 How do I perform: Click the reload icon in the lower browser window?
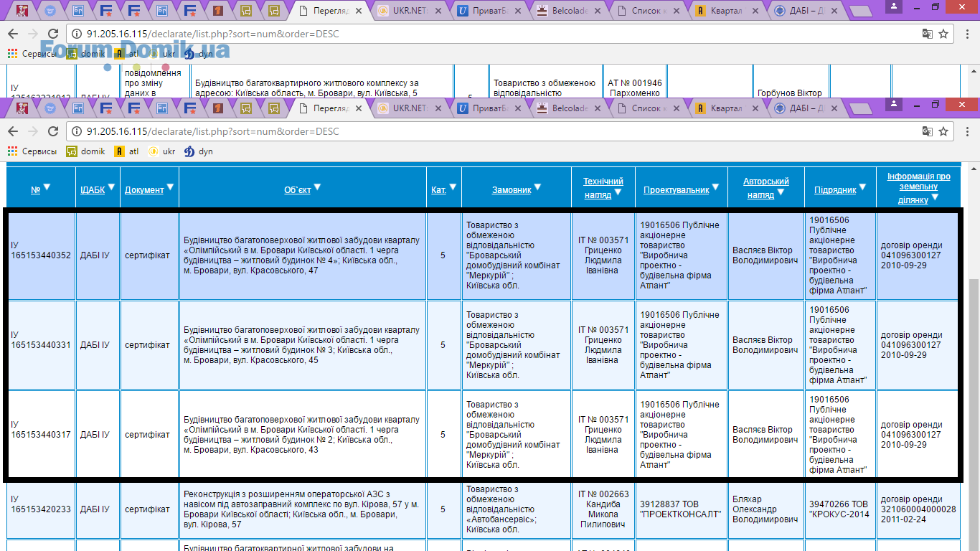coord(53,131)
